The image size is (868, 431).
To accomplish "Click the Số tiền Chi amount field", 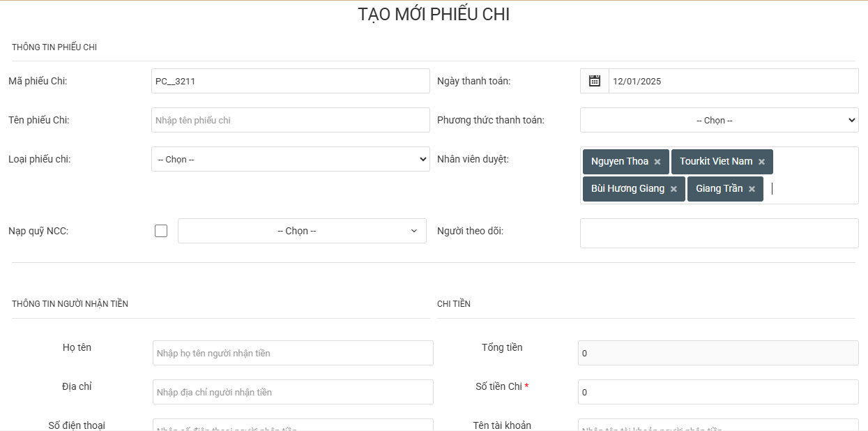I will coord(718,392).
